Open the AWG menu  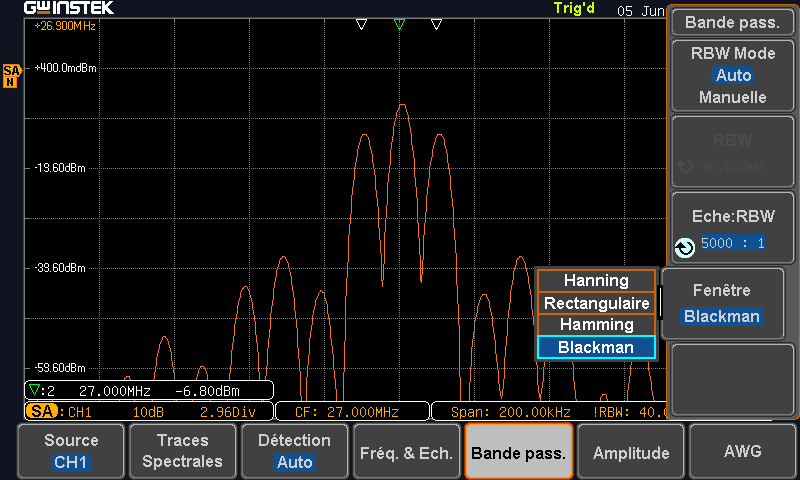click(x=742, y=451)
